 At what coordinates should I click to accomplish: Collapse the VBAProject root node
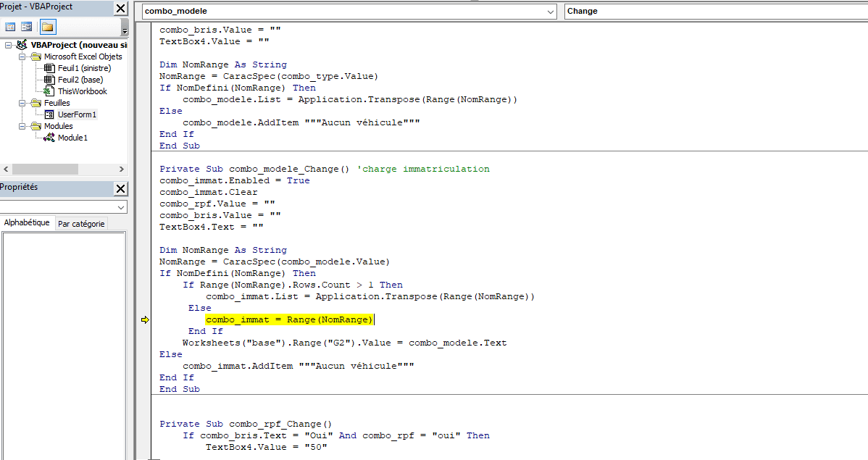tap(8, 45)
